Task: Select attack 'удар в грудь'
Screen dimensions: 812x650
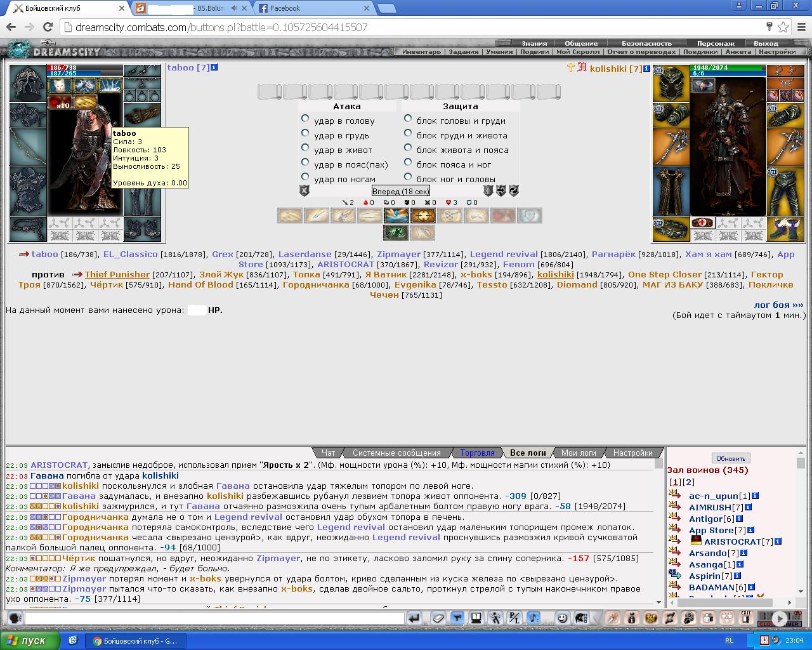Action: [305, 133]
